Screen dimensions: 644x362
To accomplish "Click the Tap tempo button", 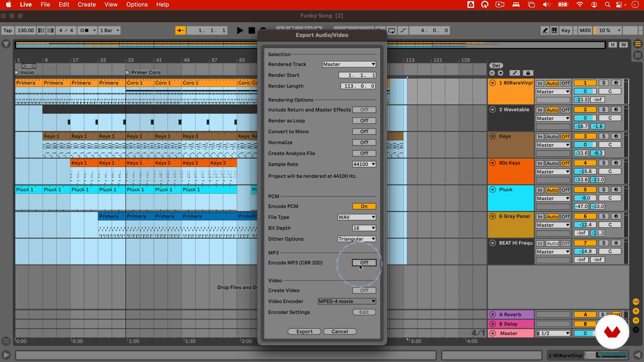I will click(x=8, y=31).
